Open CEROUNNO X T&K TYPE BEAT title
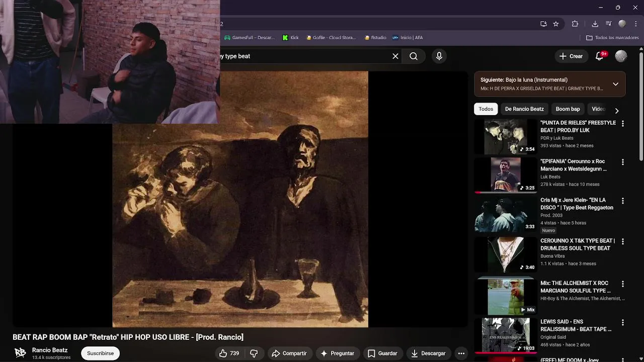The image size is (644, 362). [x=578, y=244]
